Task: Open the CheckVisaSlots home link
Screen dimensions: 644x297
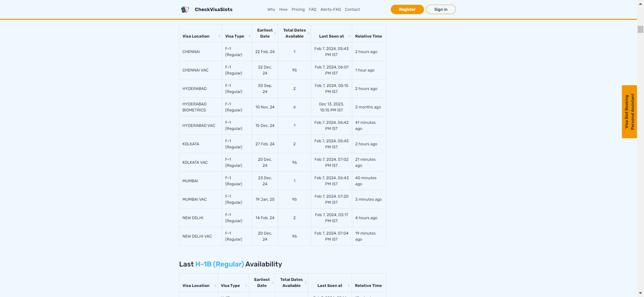Action: [x=213, y=9]
